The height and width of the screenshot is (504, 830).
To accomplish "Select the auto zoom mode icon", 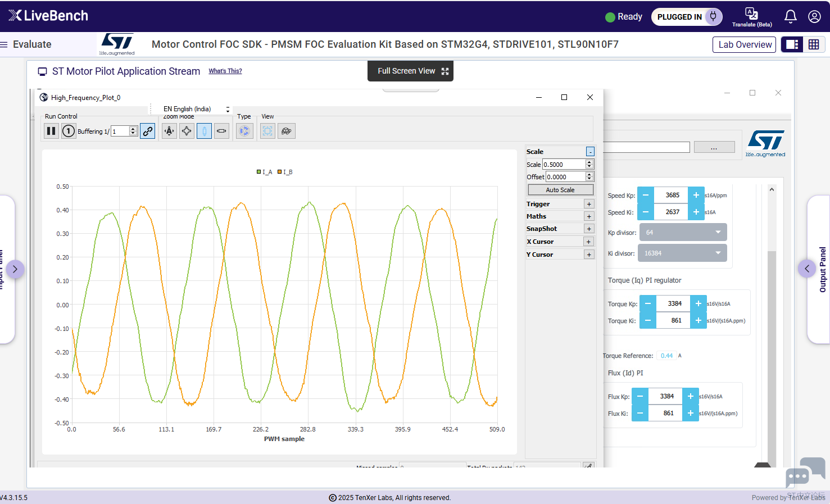I will coord(169,131).
